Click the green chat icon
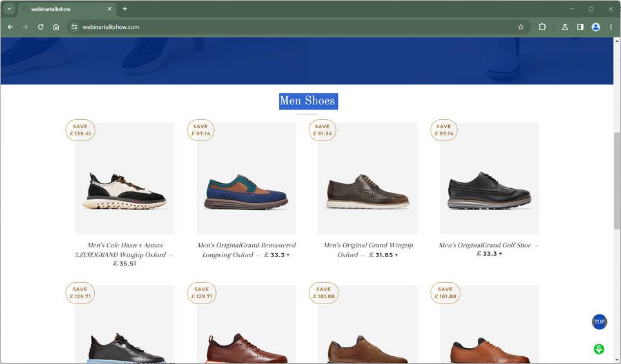This screenshot has width=621, height=364. tap(599, 349)
